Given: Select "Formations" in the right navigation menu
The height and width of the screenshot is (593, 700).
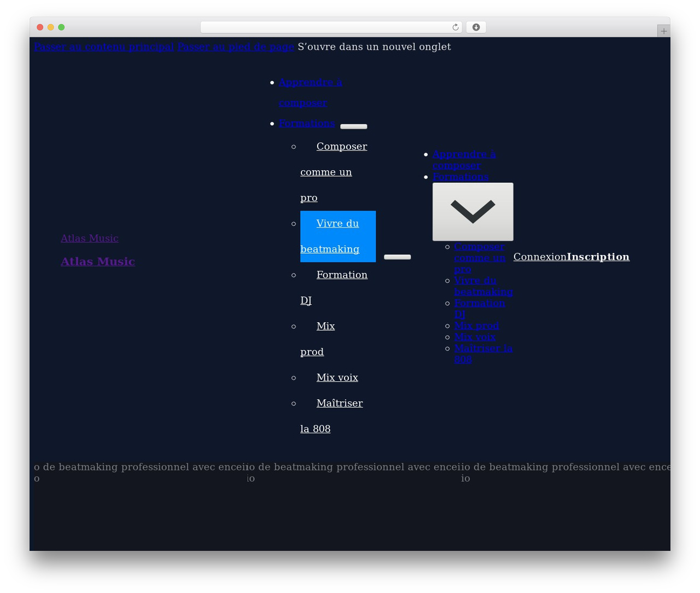Looking at the screenshot, I should tap(460, 177).
